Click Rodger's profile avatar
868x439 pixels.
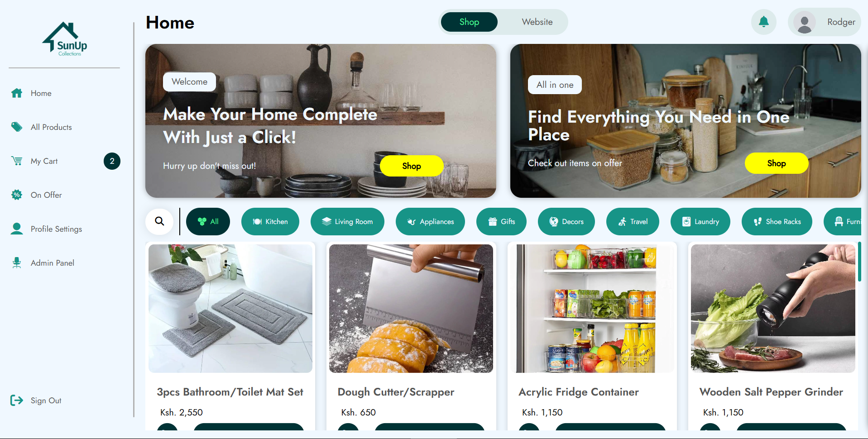tap(804, 22)
